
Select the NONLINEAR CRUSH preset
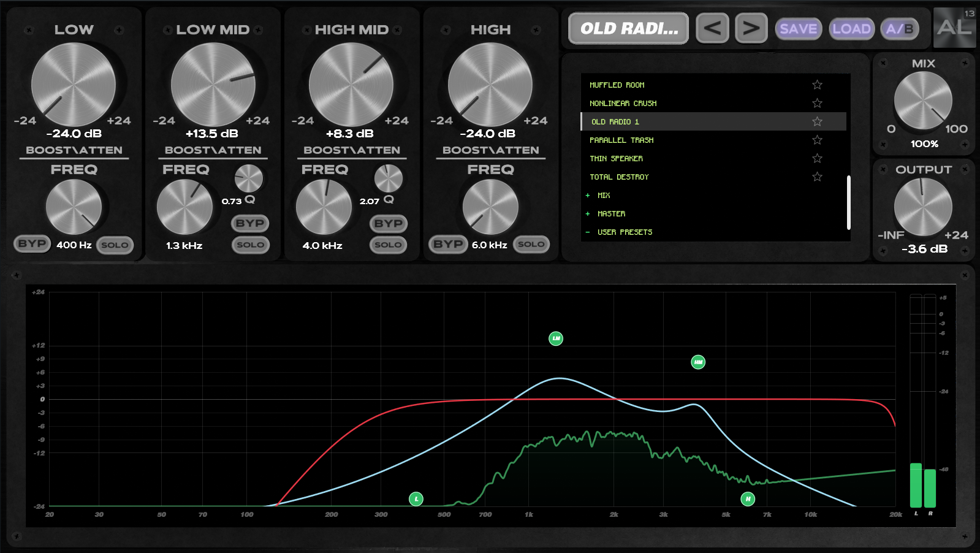point(713,103)
